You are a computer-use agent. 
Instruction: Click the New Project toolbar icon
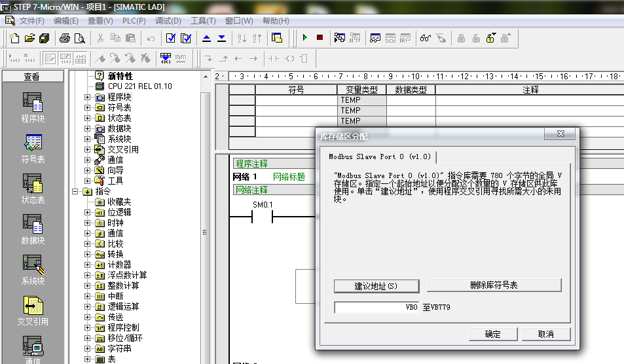pyautogui.click(x=14, y=38)
